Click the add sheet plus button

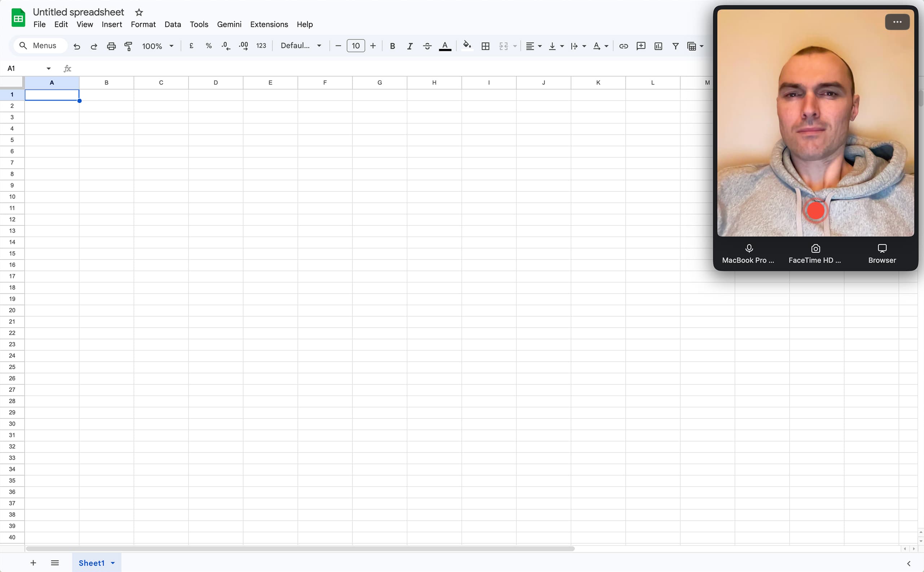click(33, 563)
